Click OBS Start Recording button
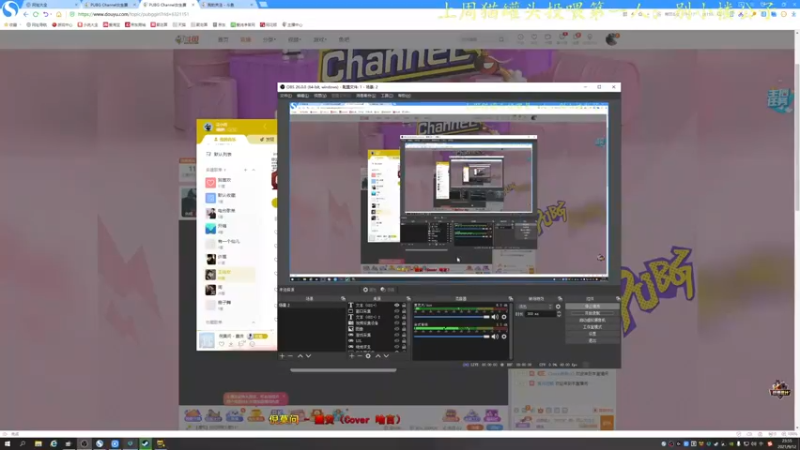Viewport: 800px width, 450px height. point(592,313)
